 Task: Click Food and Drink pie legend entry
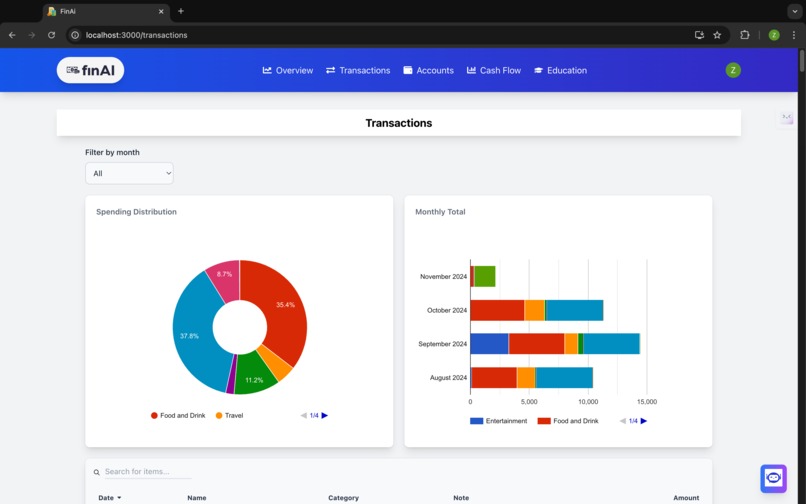[178, 416]
